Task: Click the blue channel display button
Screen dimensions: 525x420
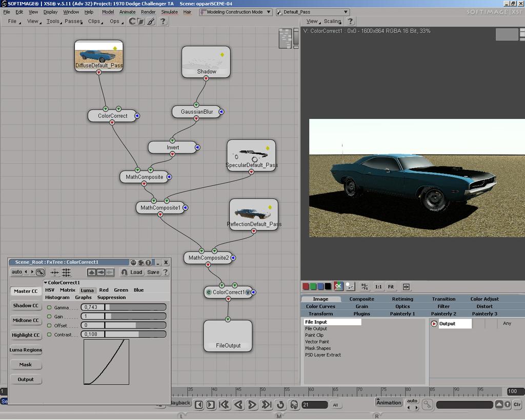Action: click(320, 287)
